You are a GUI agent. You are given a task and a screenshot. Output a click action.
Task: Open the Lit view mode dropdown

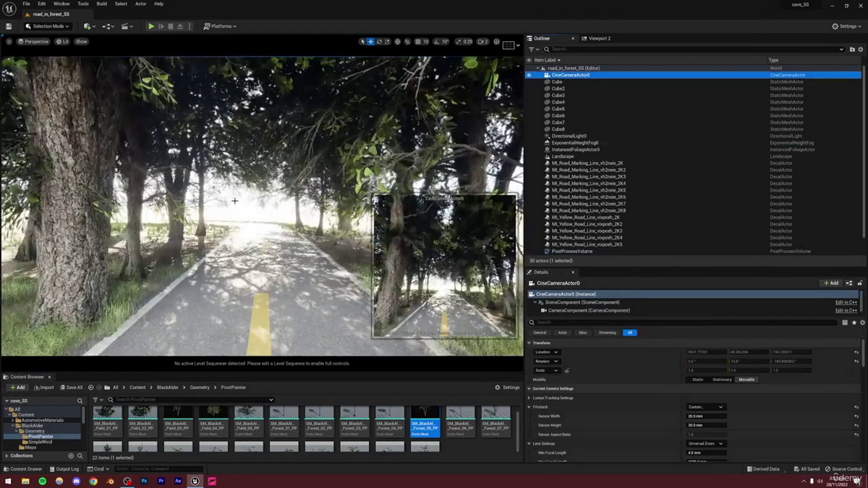(x=63, y=41)
